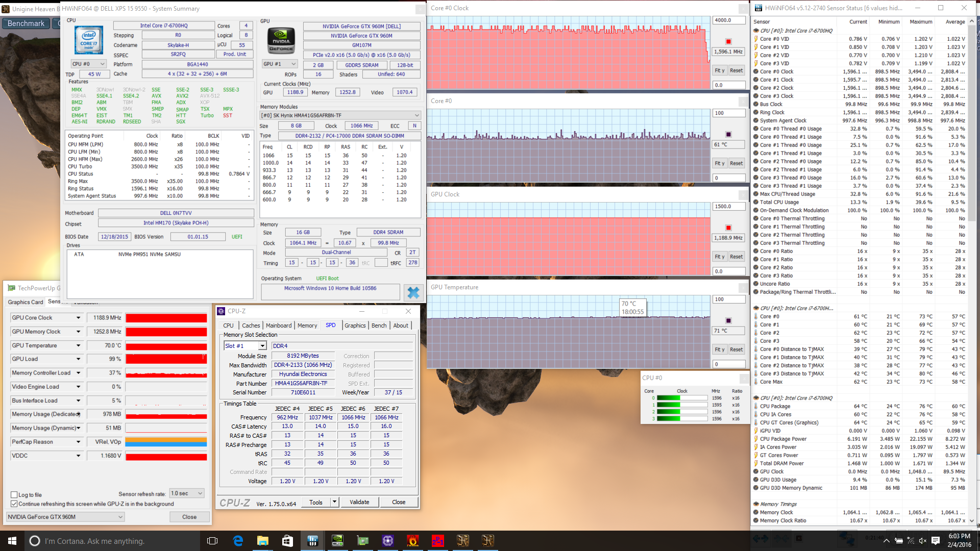This screenshot has height=551, width=980.
Task: Switch to GPU-Z via its taskbar icon
Action: click(x=363, y=541)
